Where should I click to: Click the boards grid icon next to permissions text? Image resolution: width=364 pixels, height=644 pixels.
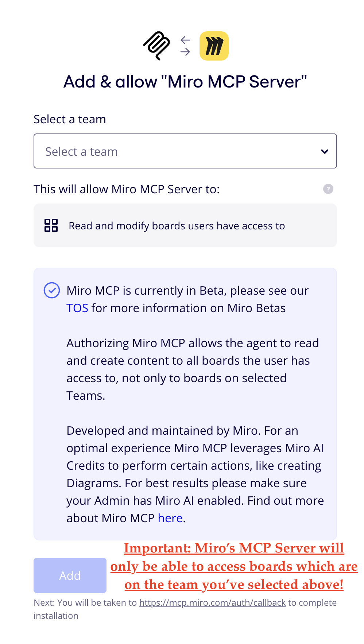point(51,225)
